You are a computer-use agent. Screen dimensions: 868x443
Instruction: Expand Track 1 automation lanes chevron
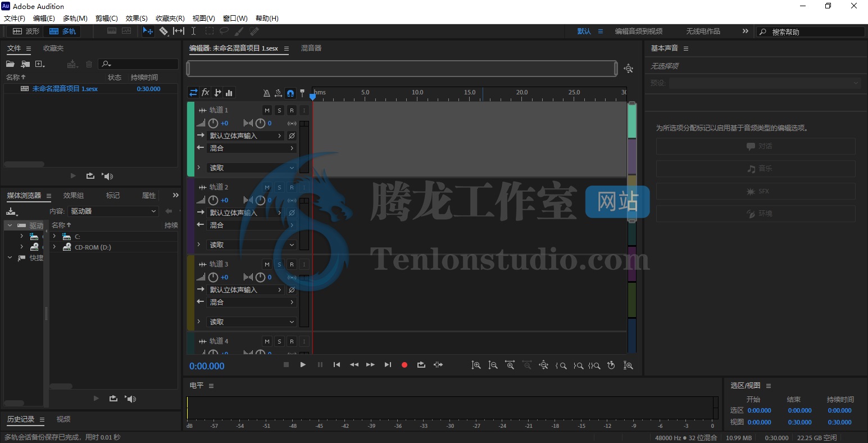pyautogui.click(x=198, y=168)
